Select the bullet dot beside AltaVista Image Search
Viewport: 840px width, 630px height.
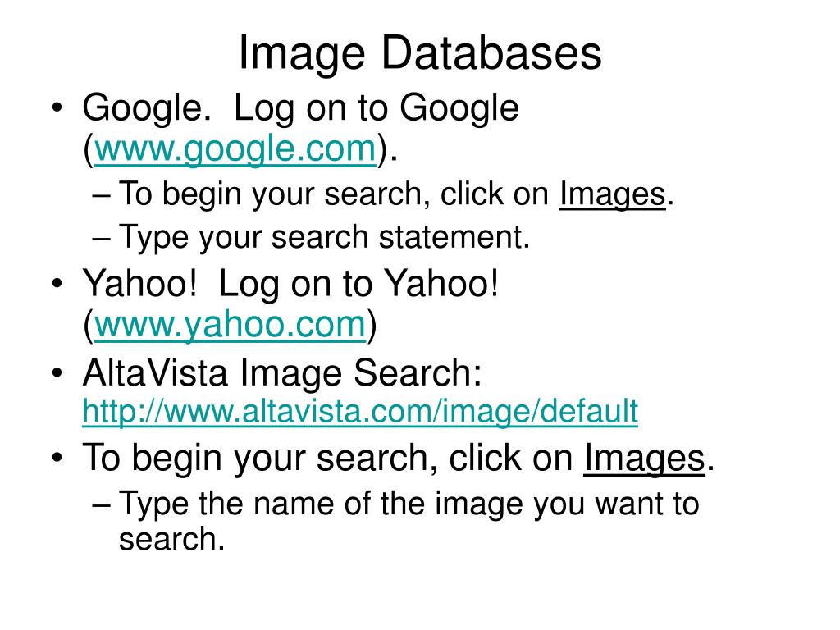(57, 373)
